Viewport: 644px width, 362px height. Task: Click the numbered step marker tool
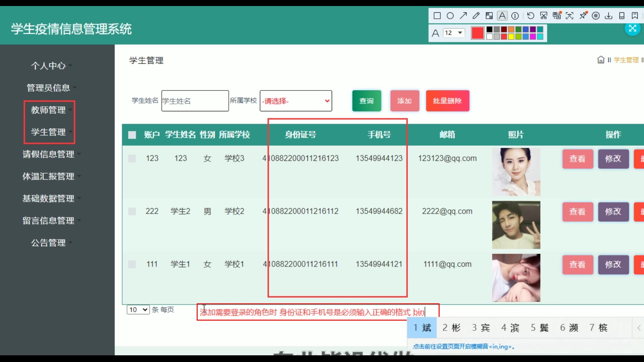pos(515,16)
